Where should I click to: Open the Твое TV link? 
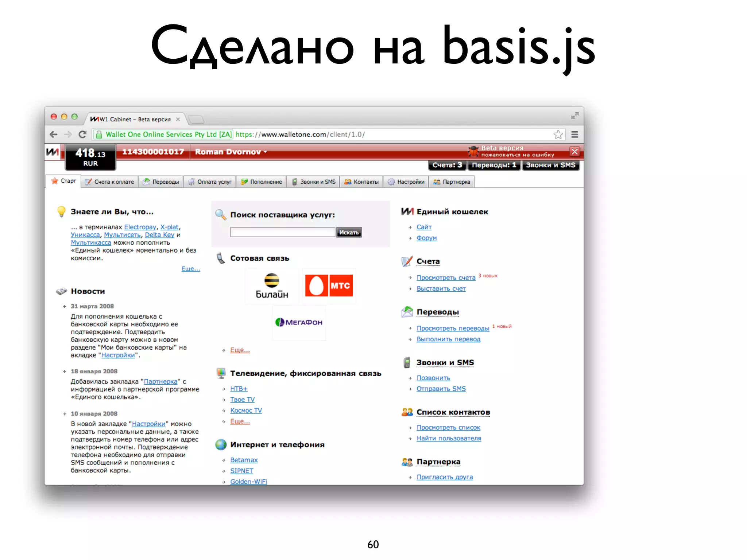(x=243, y=400)
